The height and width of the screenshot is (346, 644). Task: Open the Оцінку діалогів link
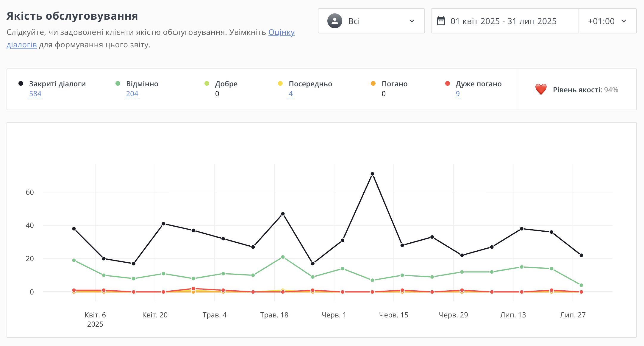(x=281, y=32)
